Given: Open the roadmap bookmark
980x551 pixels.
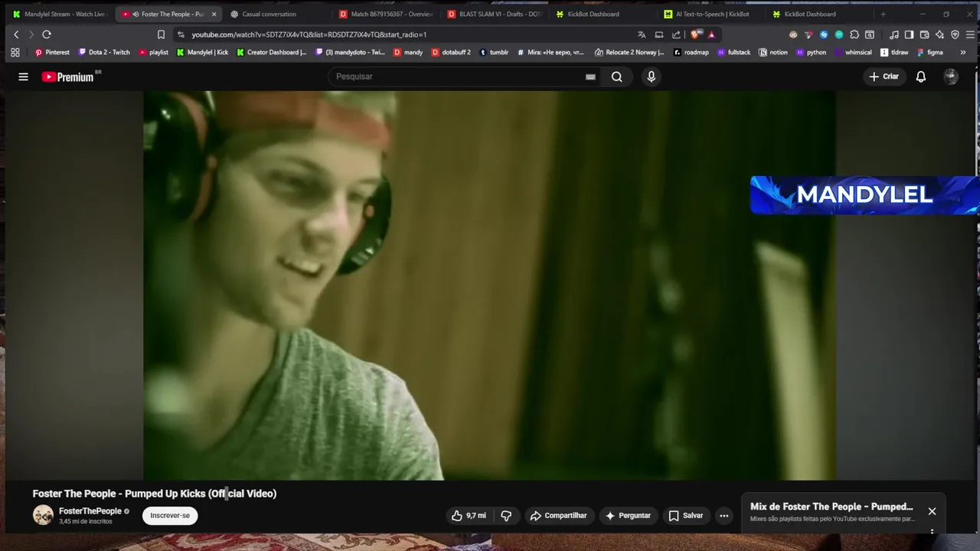Looking at the screenshot, I should 691,52.
